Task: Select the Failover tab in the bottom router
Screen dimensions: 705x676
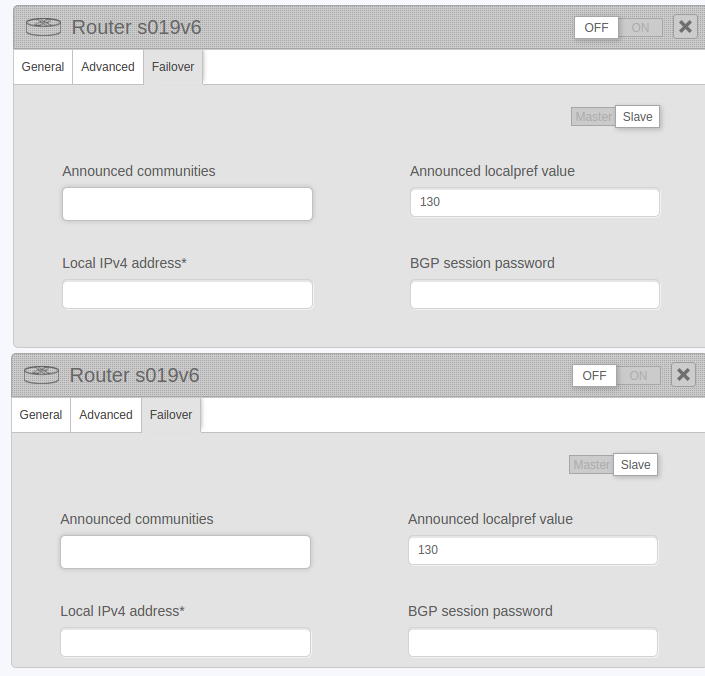Action: pos(171,415)
